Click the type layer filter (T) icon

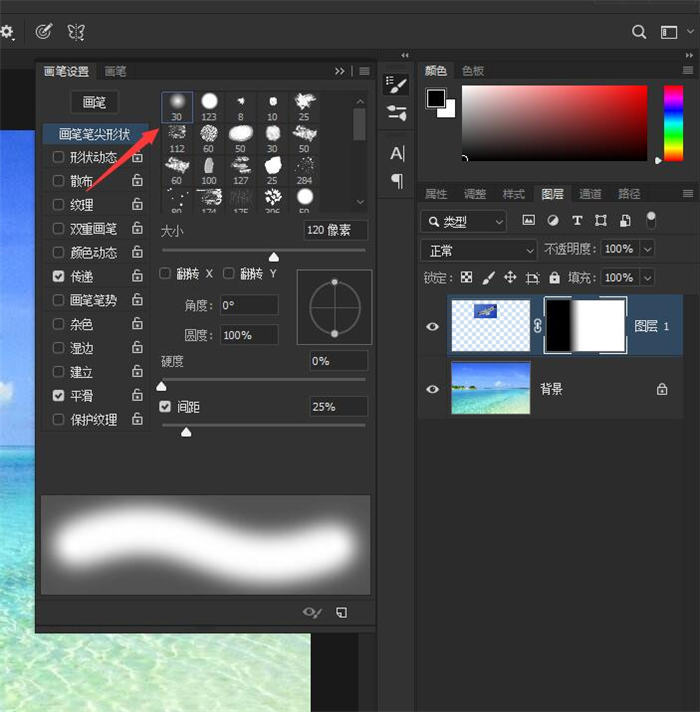577,221
